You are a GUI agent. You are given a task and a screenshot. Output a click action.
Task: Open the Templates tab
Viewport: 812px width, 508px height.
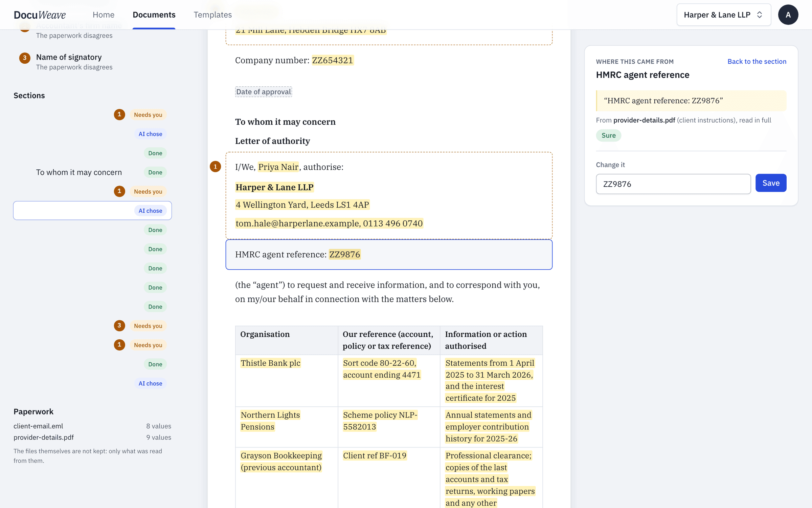pos(213,15)
